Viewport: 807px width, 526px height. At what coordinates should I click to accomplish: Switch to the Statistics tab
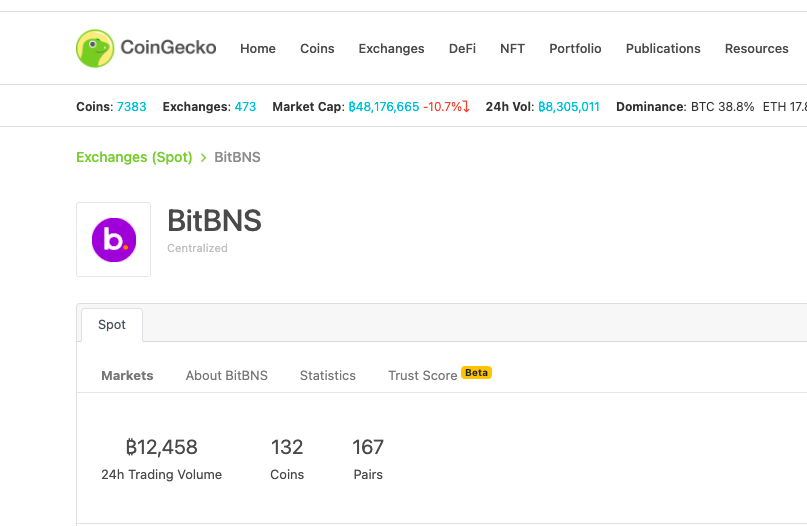(x=328, y=376)
